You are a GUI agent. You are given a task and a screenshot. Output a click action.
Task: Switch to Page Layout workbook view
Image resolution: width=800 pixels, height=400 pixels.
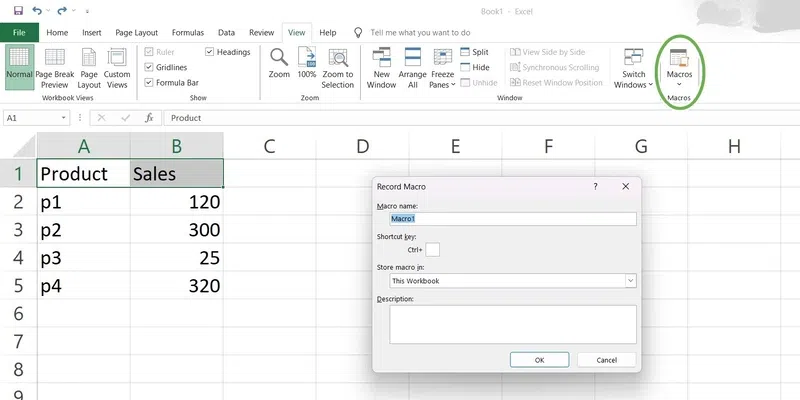(x=89, y=66)
